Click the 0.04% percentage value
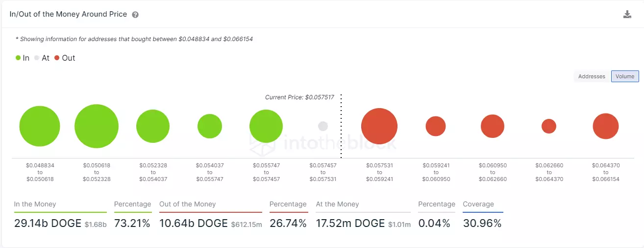 434,224
